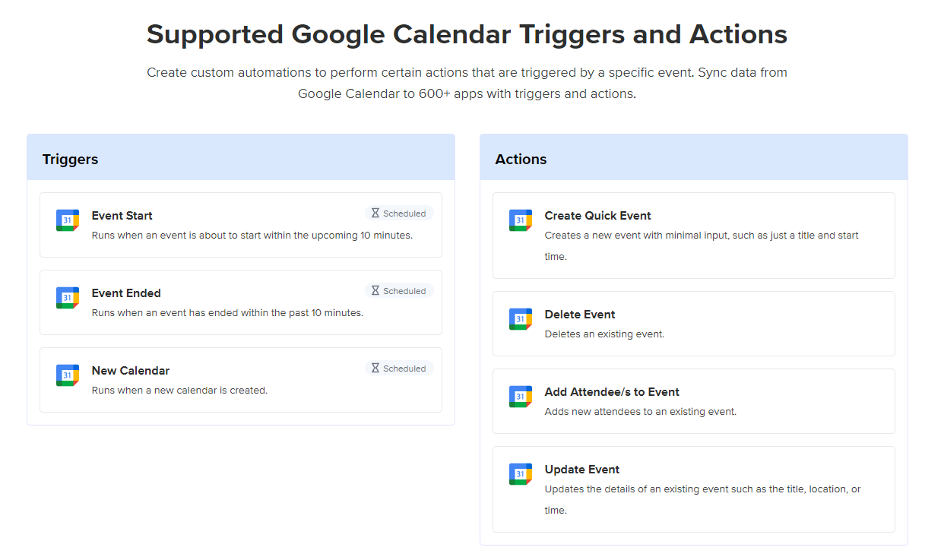
Task: Select the Triggers panel header
Action: [x=71, y=159]
